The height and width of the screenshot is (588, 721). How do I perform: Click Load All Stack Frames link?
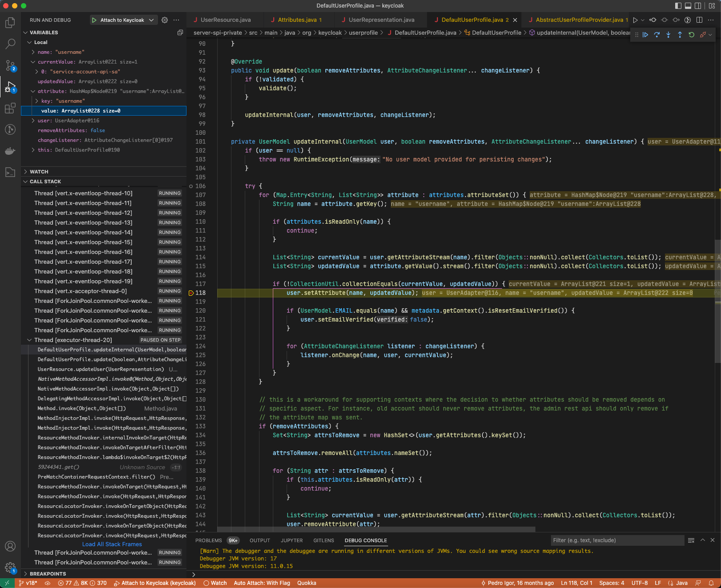coord(112,544)
